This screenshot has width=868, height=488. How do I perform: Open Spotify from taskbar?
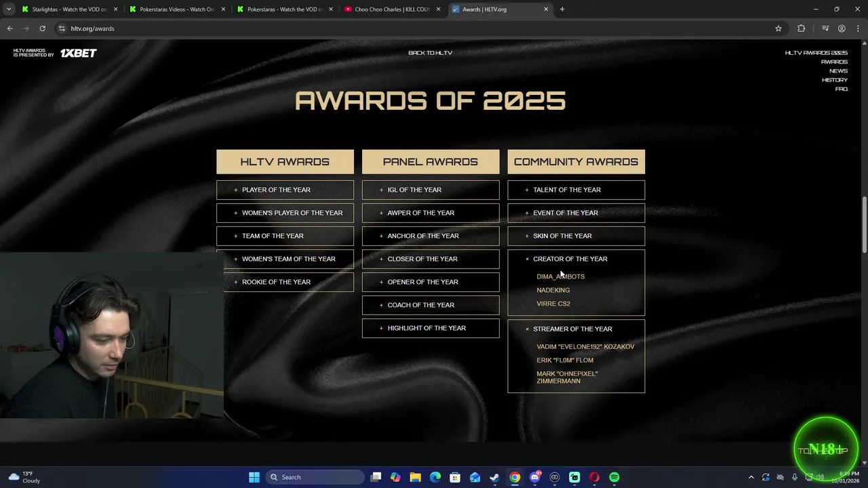point(614,477)
